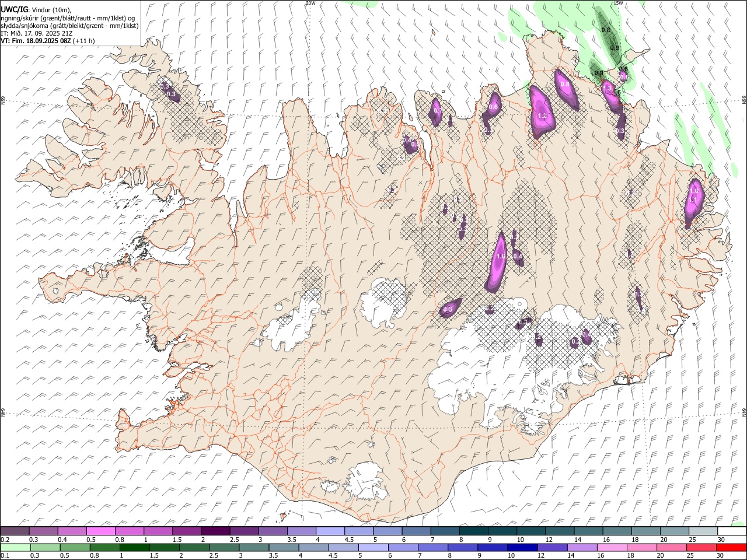Click dark teal swatch labeled 8 in upper legend

[474, 531]
